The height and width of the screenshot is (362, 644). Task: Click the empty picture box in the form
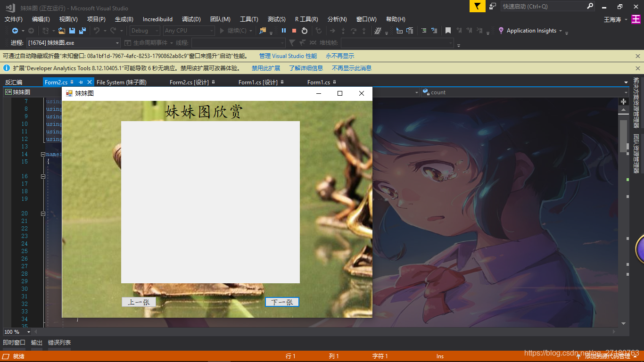coord(210,202)
